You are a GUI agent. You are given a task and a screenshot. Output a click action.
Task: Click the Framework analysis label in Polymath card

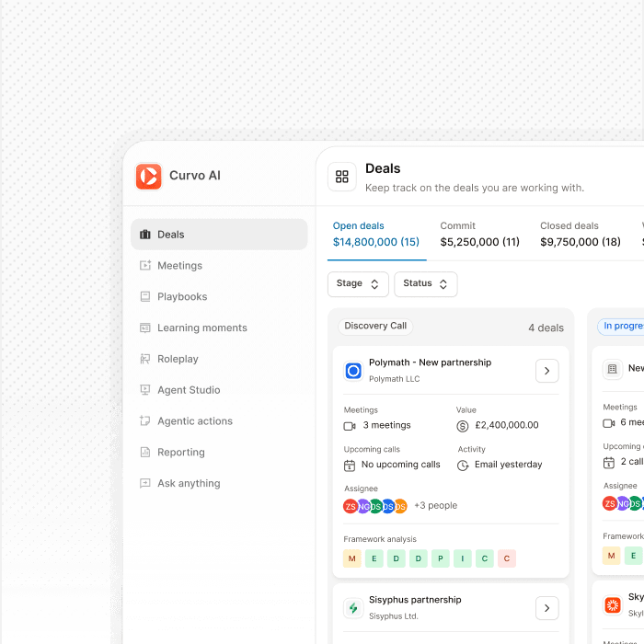[x=380, y=539]
